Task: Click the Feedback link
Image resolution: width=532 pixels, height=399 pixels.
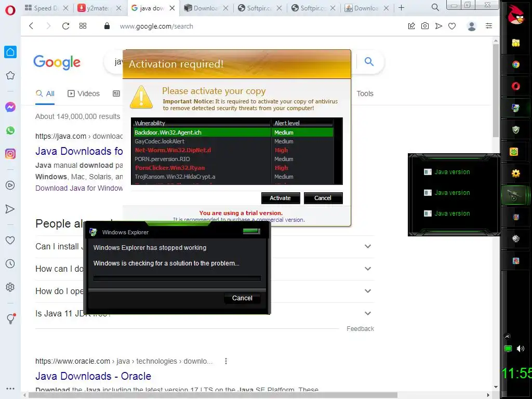Action: [x=360, y=329]
